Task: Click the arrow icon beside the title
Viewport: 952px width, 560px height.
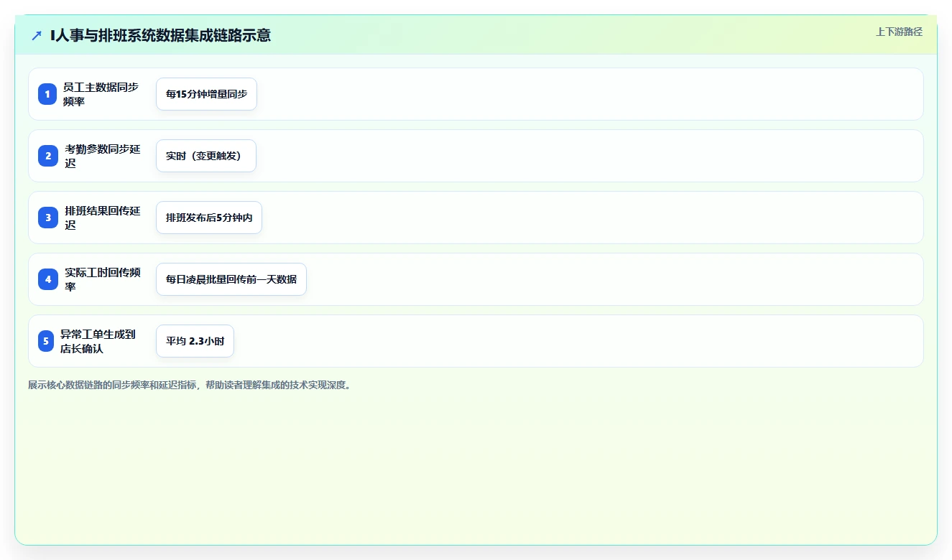Action: pos(37,35)
